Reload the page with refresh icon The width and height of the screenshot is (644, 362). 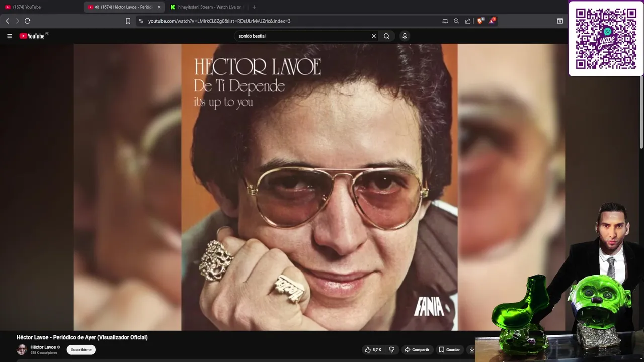tap(27, 21)
